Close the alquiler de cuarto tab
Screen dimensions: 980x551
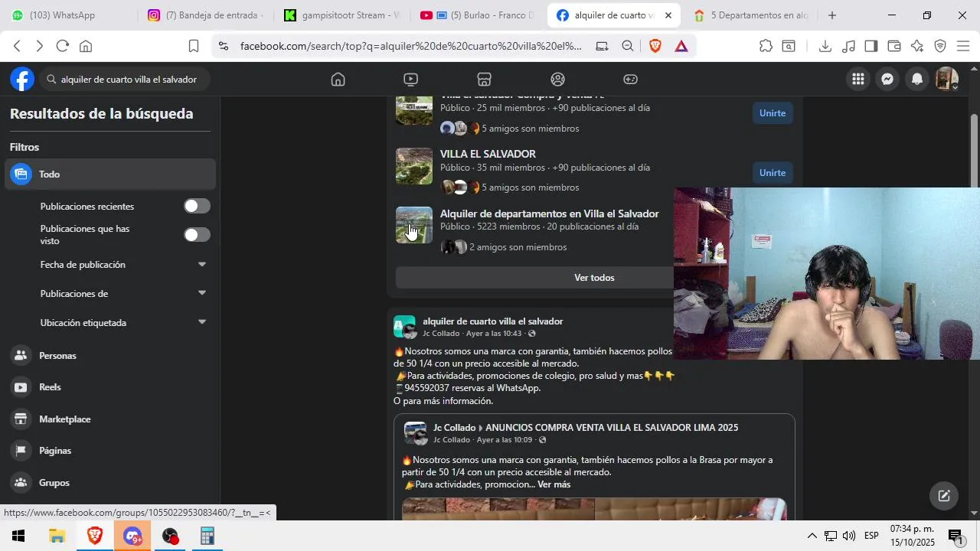[668, 15]
